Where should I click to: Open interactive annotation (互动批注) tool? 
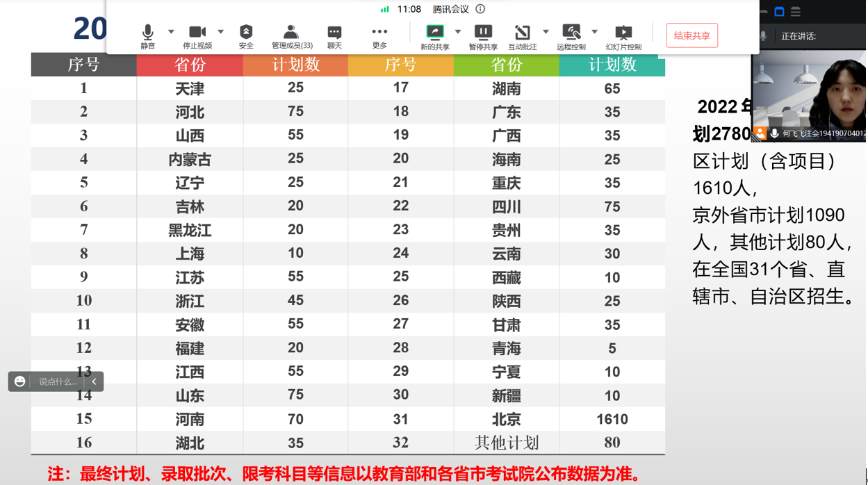click(x=522, y=33)
